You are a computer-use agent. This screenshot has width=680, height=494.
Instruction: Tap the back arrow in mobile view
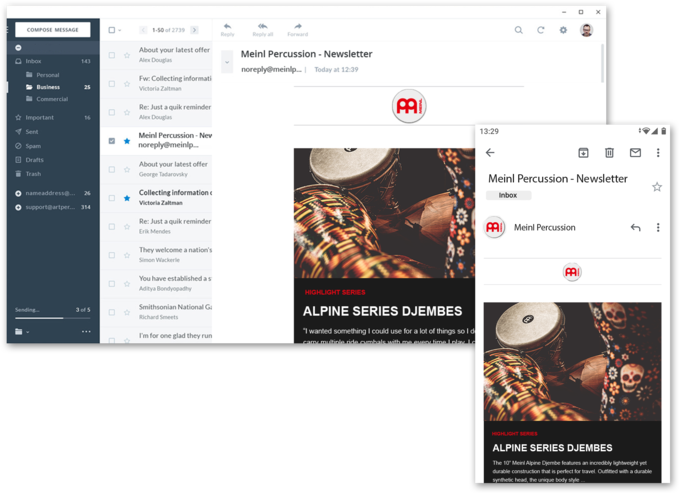pyautogui.click(x=490, y=153)
